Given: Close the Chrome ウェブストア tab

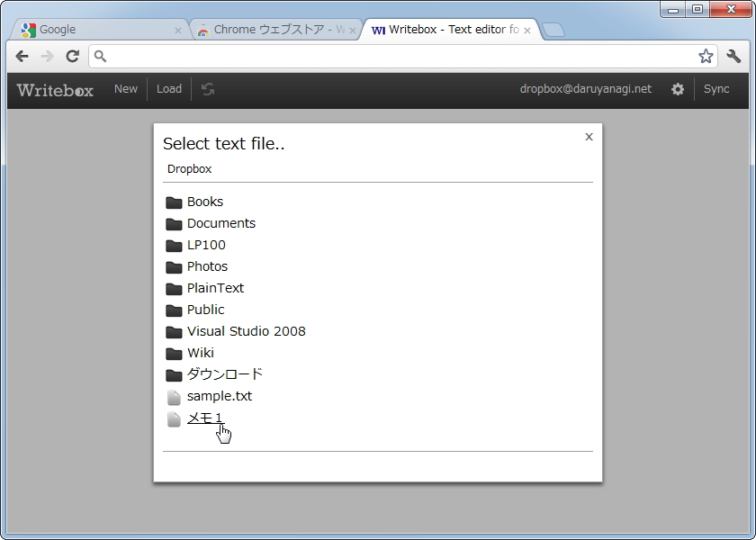Looking at the screenshot, I should [353, 31].
